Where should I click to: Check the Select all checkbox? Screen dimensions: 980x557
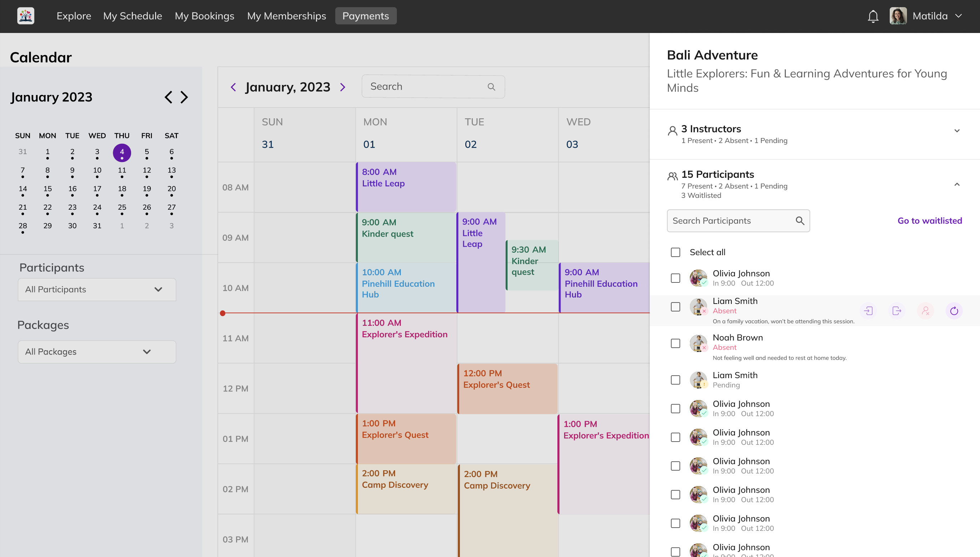click(676, 252)
